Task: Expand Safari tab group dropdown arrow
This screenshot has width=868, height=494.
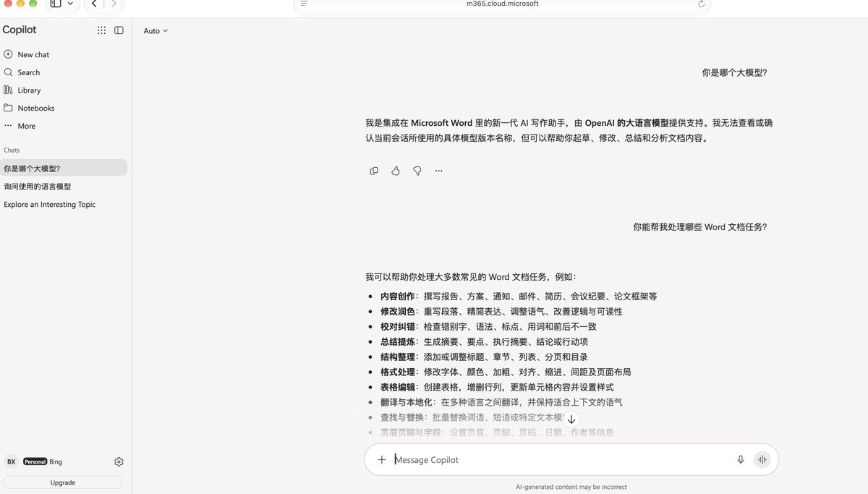Action: 70,4
